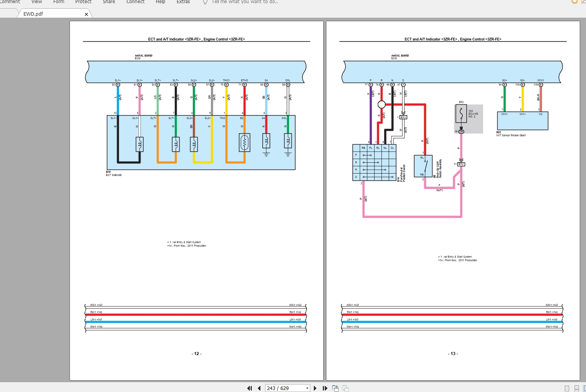586x392 pixels.
Task: Open the Share menu
Action: pyautogui.click(x=109, y=2)
